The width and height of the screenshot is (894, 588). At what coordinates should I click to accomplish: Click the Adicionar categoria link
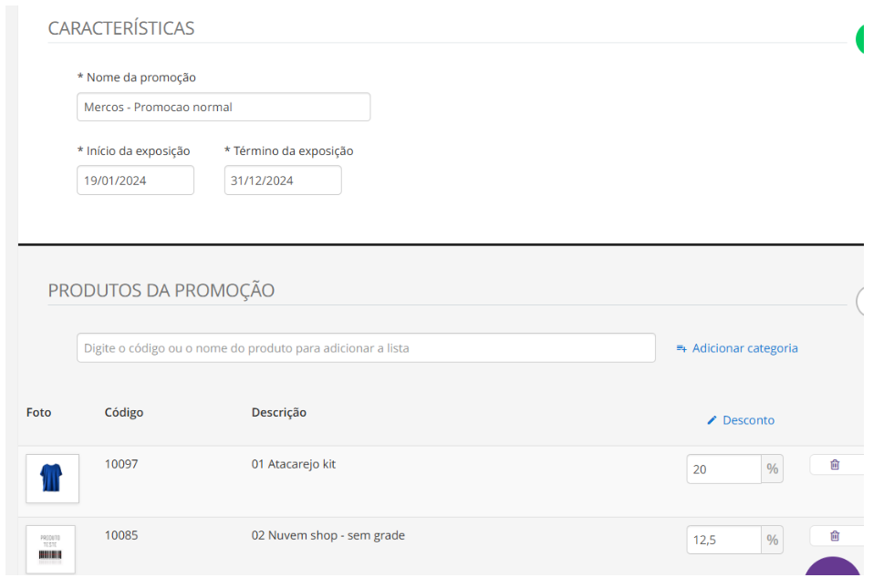tap(744, 348)
